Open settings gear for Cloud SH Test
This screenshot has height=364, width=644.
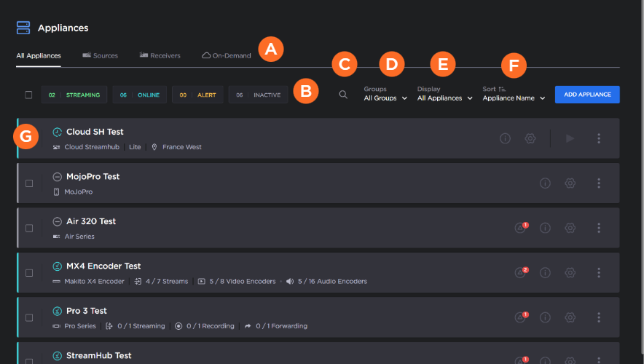click(x=530, y=138)
